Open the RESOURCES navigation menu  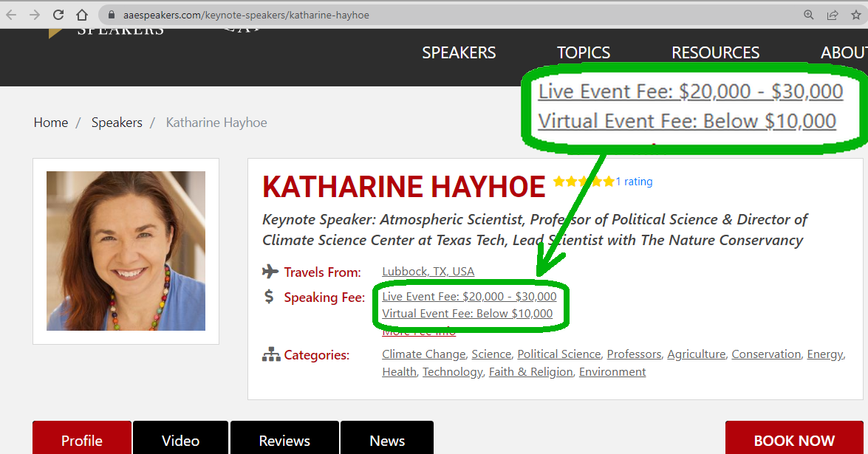(x=715, y=53)
